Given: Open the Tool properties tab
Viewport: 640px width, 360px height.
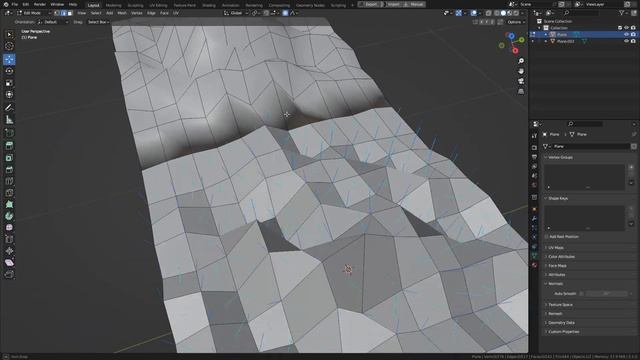Looking at the screenshot, I should pos(534,136).
